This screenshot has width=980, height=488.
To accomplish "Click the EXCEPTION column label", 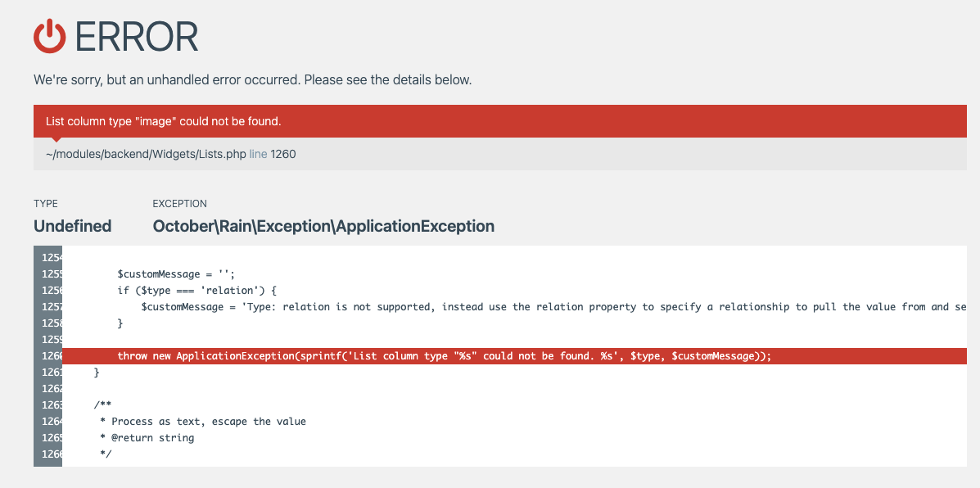I will (180, 204).
